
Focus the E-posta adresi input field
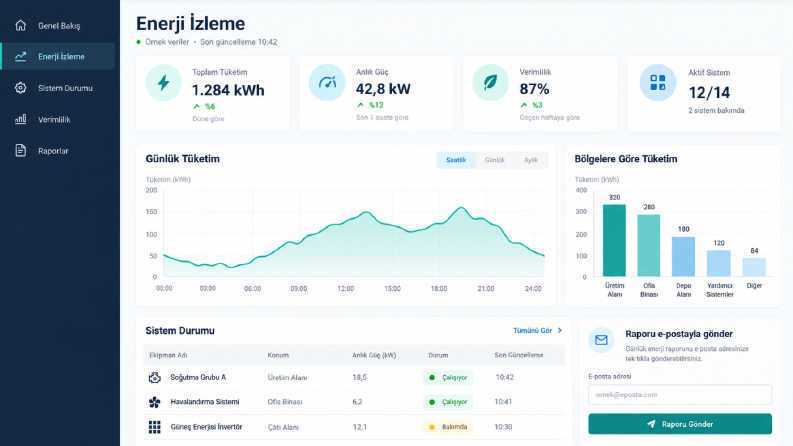pos(680,394)
